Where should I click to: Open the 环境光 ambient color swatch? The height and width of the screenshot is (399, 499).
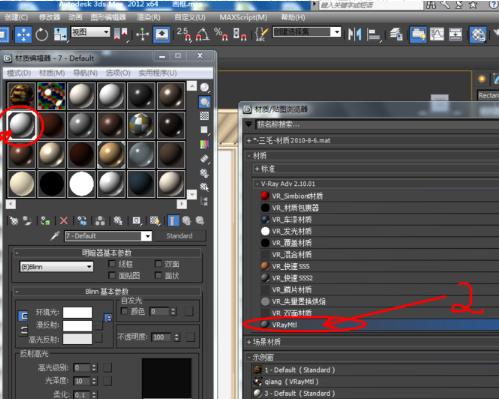point(77,312)
